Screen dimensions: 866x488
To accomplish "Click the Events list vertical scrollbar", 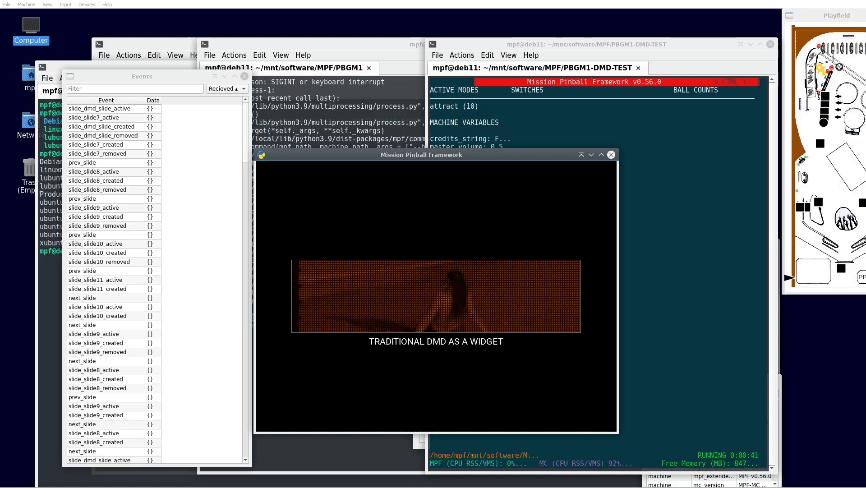I will coord(246,280).
